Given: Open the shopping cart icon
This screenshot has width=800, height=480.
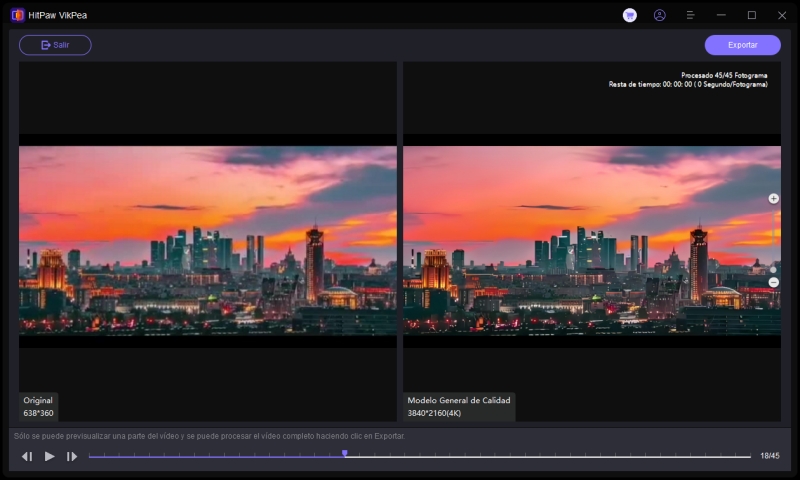Looking at the screenshot, I should [x=629, y=15].
